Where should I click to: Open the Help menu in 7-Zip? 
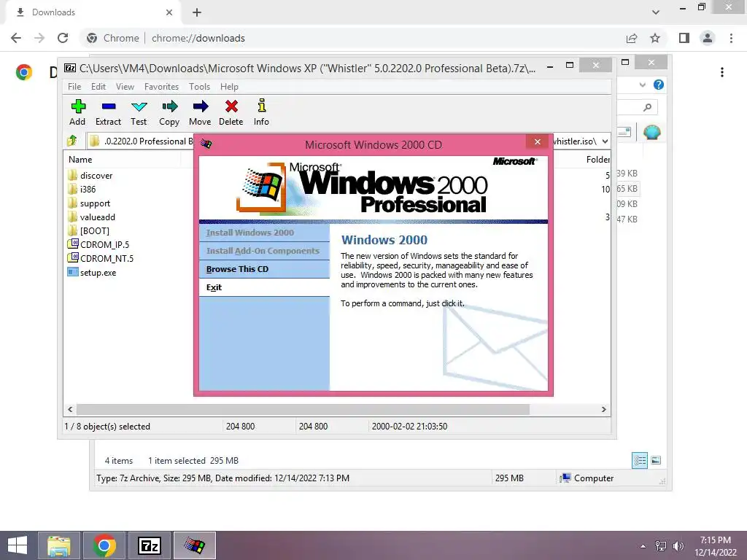(229, 87)
